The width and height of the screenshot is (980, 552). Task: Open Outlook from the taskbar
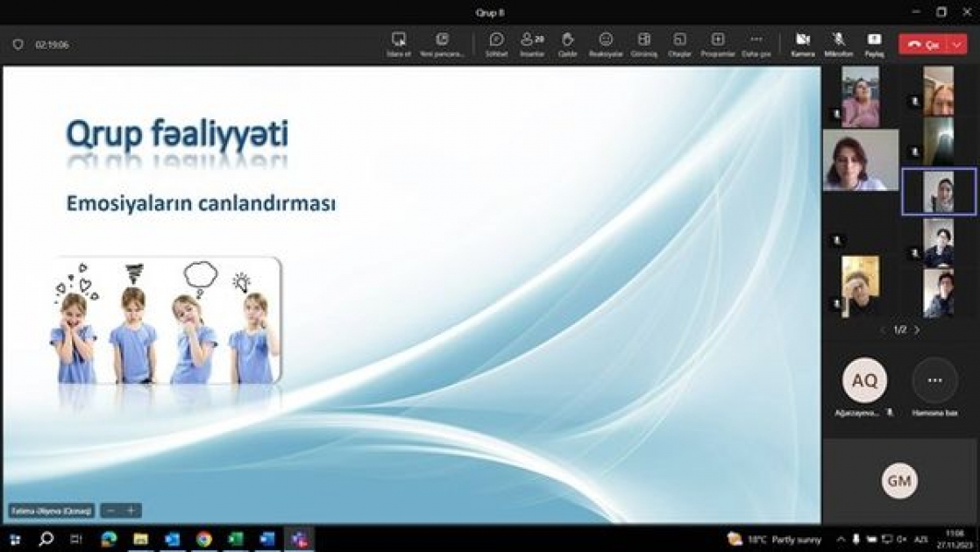pyautogui.click(x=172, y=539)
